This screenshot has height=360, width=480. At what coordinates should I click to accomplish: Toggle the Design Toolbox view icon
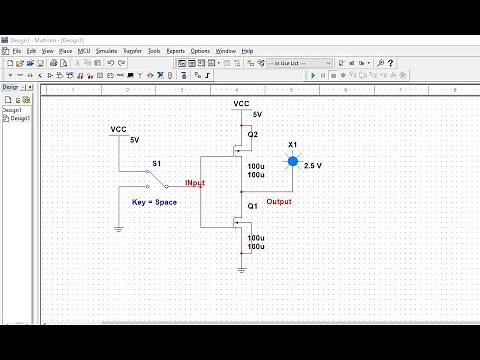182,63
